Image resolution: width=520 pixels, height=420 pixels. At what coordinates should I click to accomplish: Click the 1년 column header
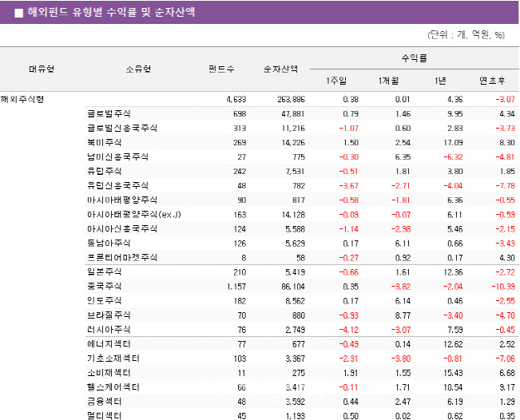[440, 81]
